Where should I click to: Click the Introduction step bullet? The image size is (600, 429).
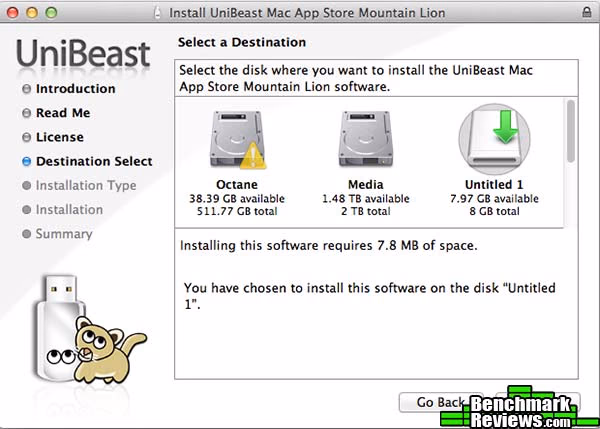(x=26, y=89)
